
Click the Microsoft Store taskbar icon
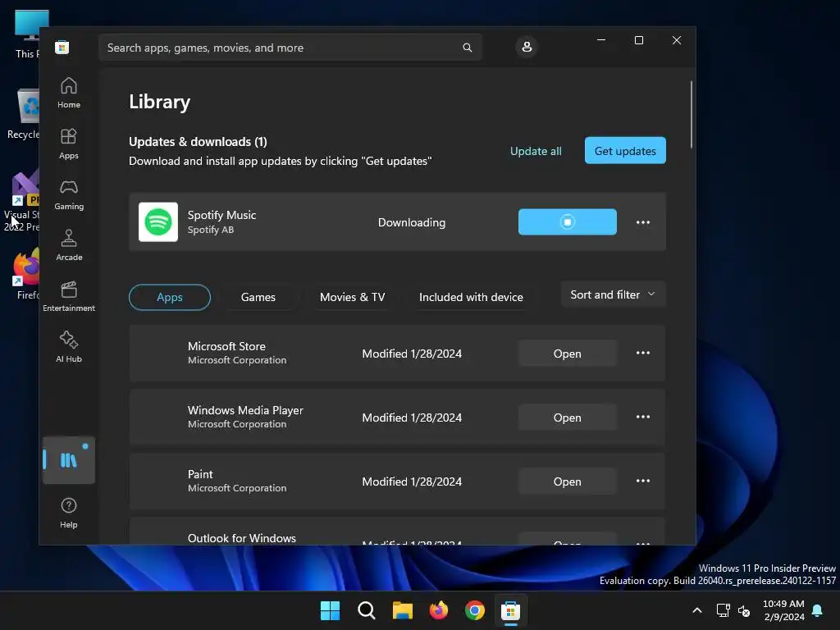(x=510, y=610)
